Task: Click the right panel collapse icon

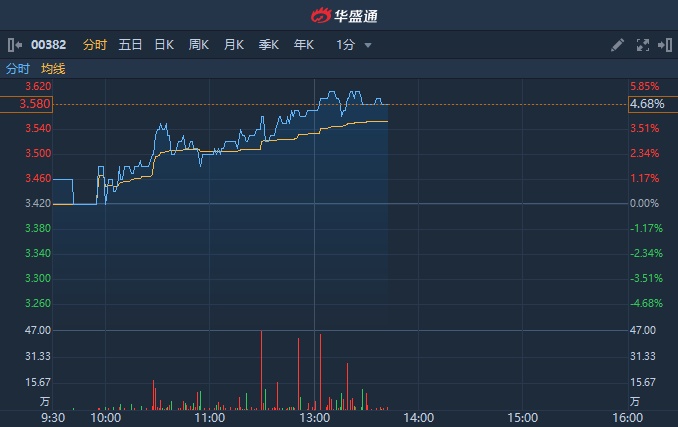Action: [664, 45]
